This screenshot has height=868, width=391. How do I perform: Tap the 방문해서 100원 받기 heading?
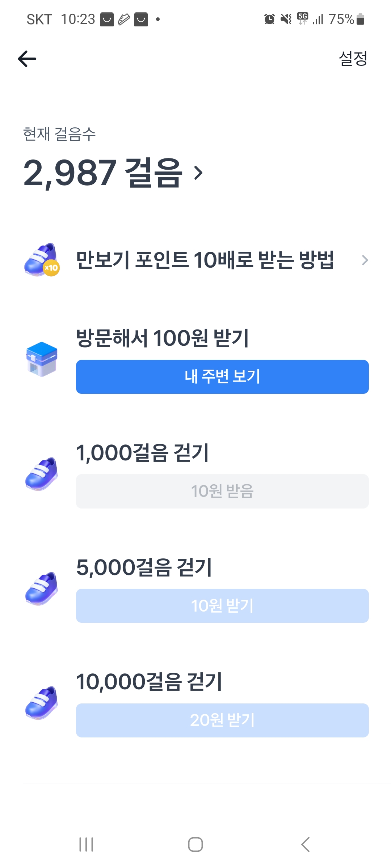163,338
